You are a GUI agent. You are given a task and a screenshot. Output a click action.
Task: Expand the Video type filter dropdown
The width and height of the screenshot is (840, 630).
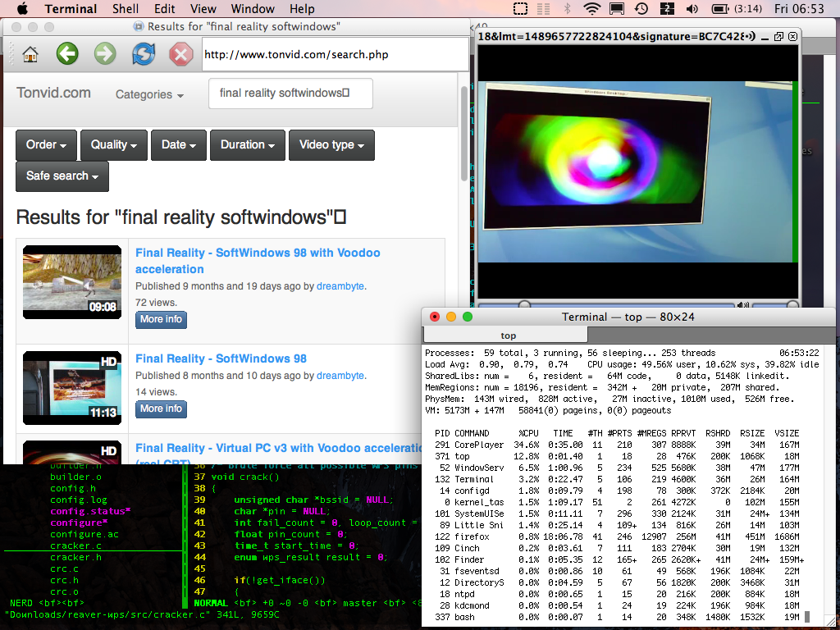(331, 144)
